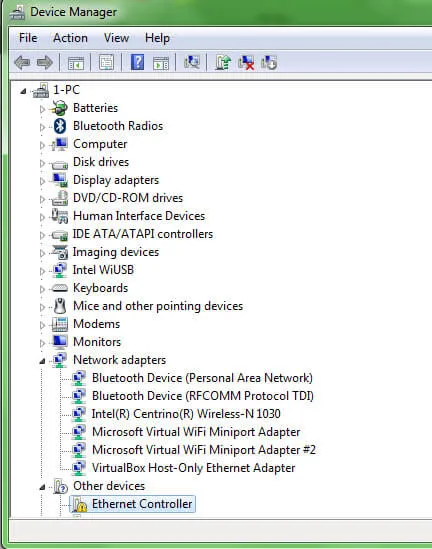Click the Human Interface Devices icon

[x=60, y=216]
